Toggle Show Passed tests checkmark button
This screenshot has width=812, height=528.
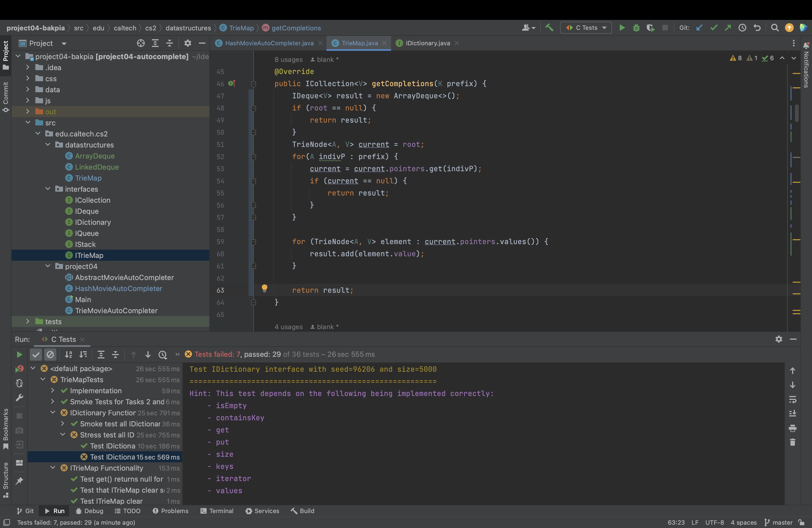coord(36,354)
